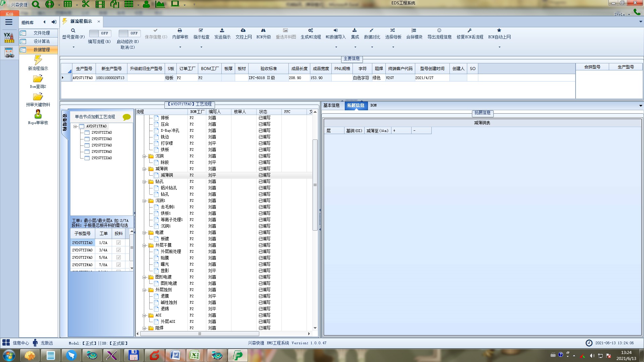This screenshot has height=362, width=644.
Task: Open the BOM tab
Action: tap(373, 106)
